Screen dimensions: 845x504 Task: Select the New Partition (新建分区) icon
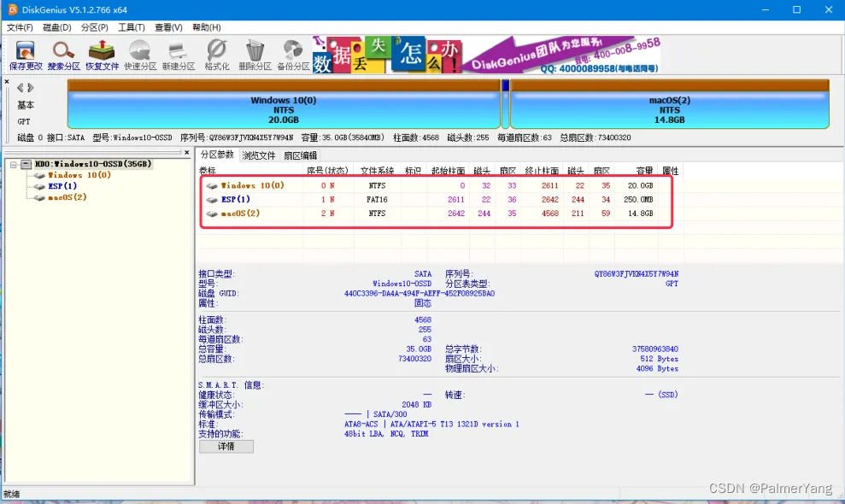(x=178, y=53)
